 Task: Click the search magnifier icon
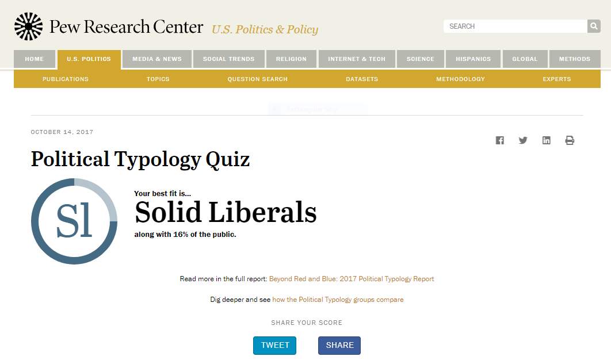(x=594, y=26)
